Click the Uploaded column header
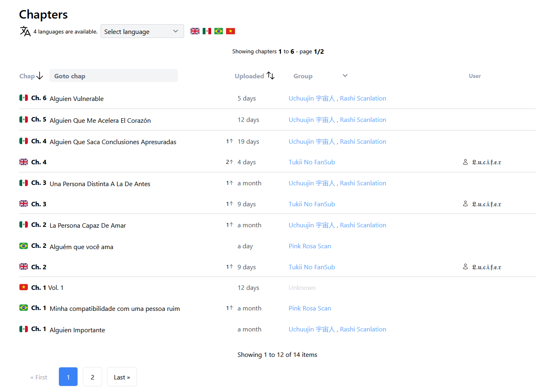 249,76
